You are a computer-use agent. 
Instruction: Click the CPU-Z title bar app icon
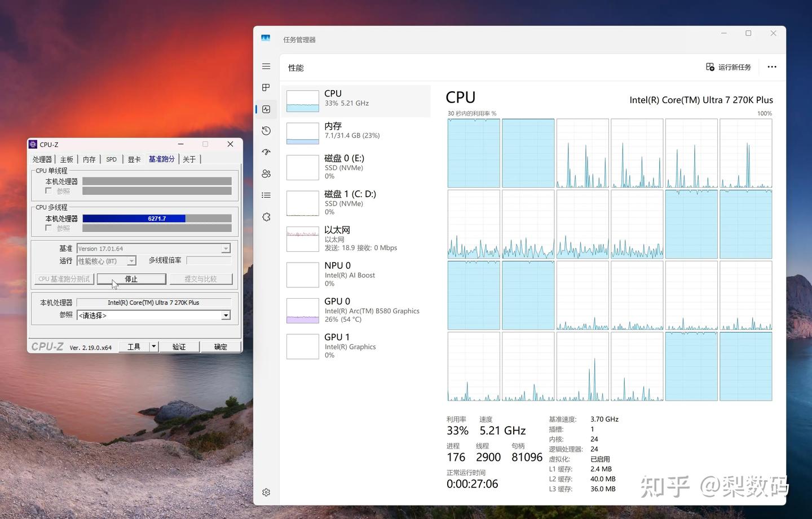(33, 144)
